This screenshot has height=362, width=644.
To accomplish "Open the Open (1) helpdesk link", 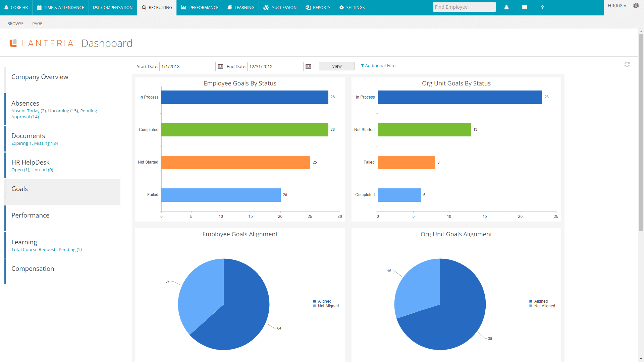I will tap(20, 170).
